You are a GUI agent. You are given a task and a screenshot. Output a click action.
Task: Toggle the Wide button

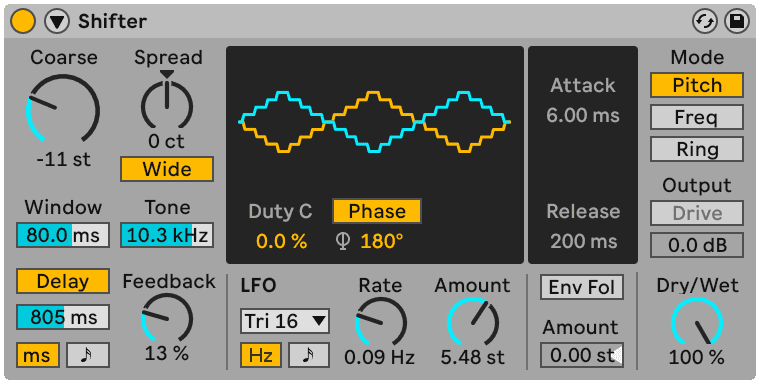(x=167, y=169)
